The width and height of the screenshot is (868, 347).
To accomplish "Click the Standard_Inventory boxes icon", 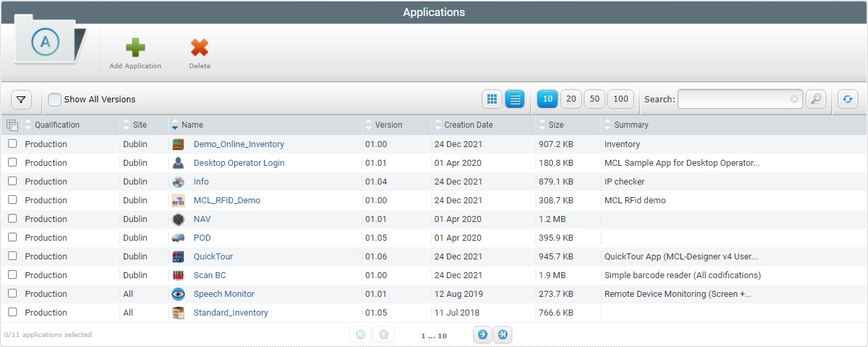I will coord(178,313).
